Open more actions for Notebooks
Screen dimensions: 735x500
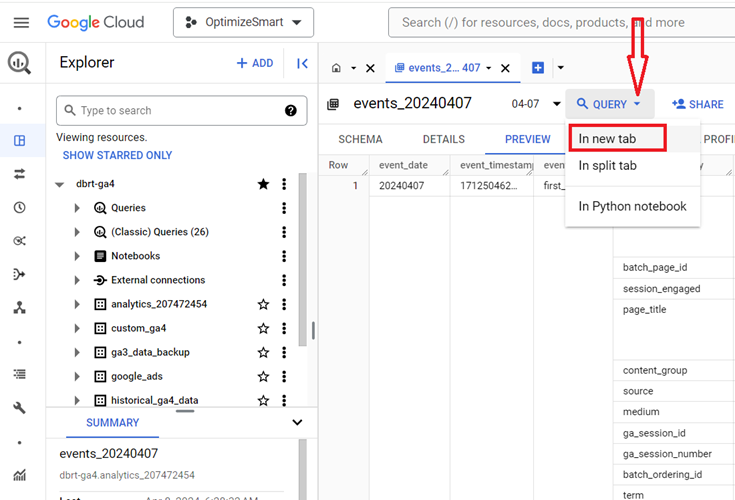click(284, 256)
